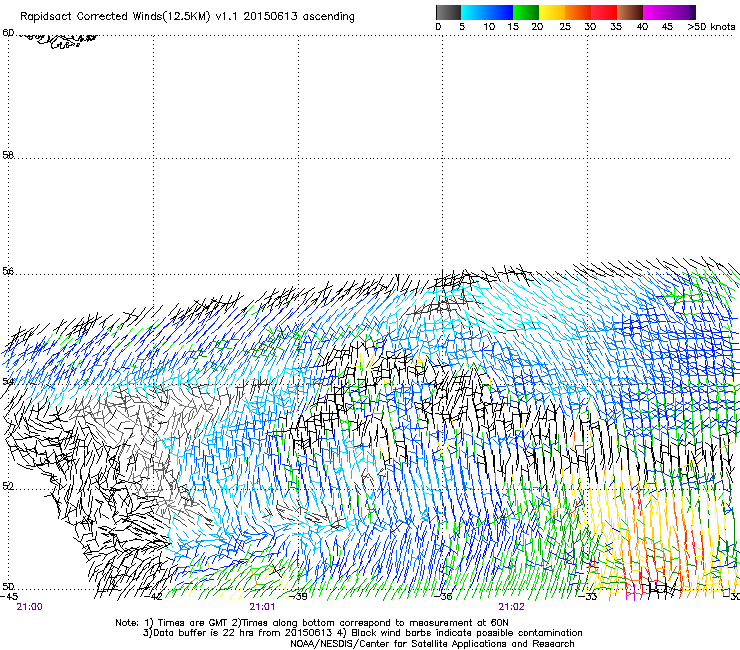The image size is (740, 650).
Task: Select the yellow 20-25 knots legend swatch
Action: click(x=552, y=12)
